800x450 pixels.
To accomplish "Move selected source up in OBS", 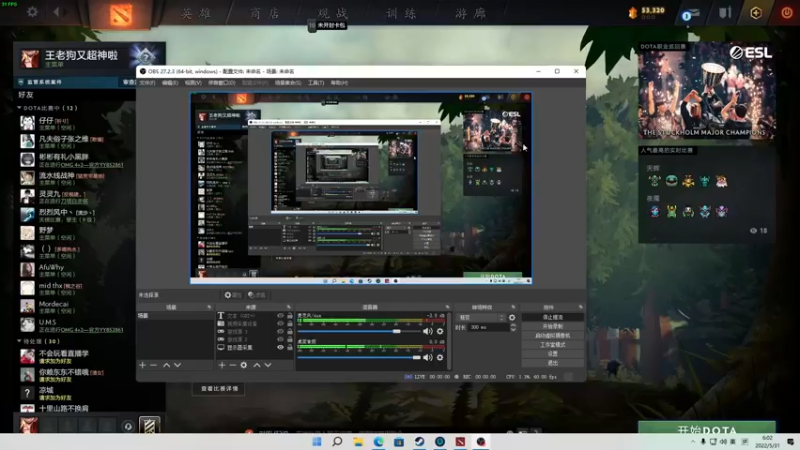I will 257,365.
